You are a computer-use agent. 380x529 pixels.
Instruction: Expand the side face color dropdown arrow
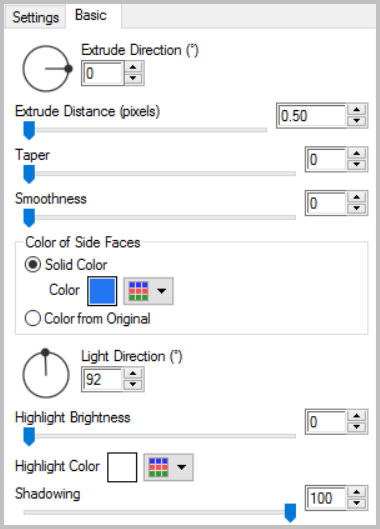162,291
